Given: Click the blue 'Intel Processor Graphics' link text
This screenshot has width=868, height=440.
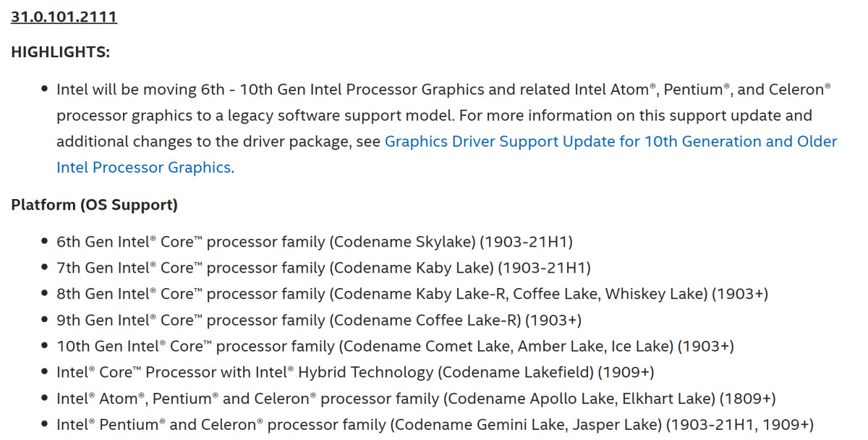Looking at the screenshot, I should [x=143, y=167].
